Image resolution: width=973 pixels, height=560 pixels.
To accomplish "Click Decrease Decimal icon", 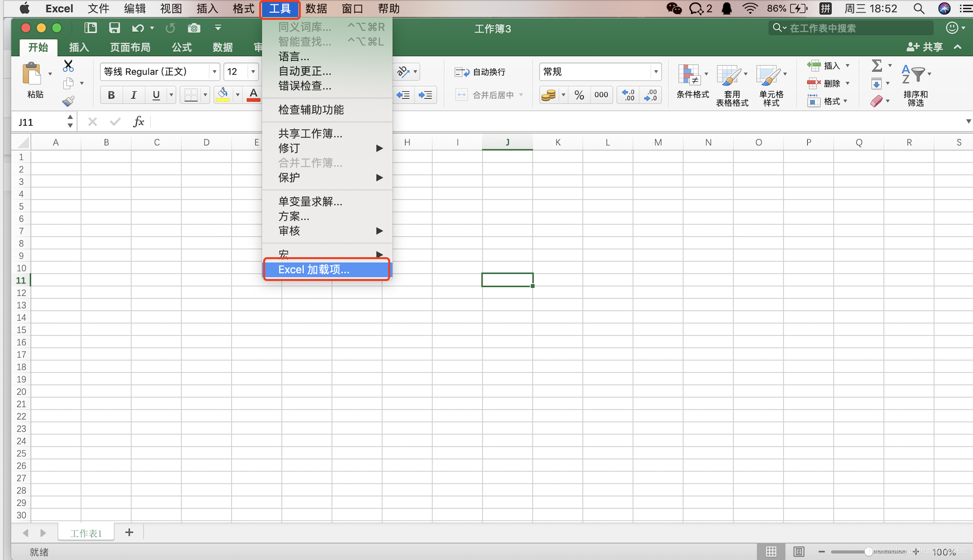I will click(x=651, y=95).
